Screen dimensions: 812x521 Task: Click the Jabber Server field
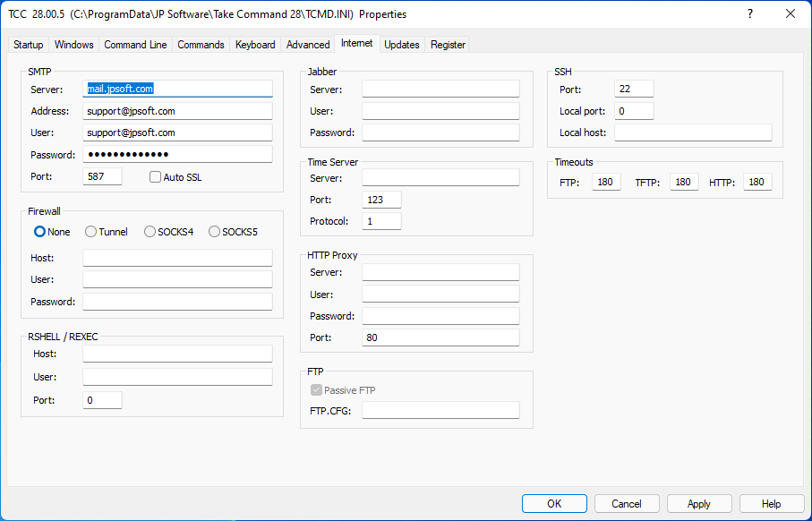pyautogui.click(x=440, y=89)
